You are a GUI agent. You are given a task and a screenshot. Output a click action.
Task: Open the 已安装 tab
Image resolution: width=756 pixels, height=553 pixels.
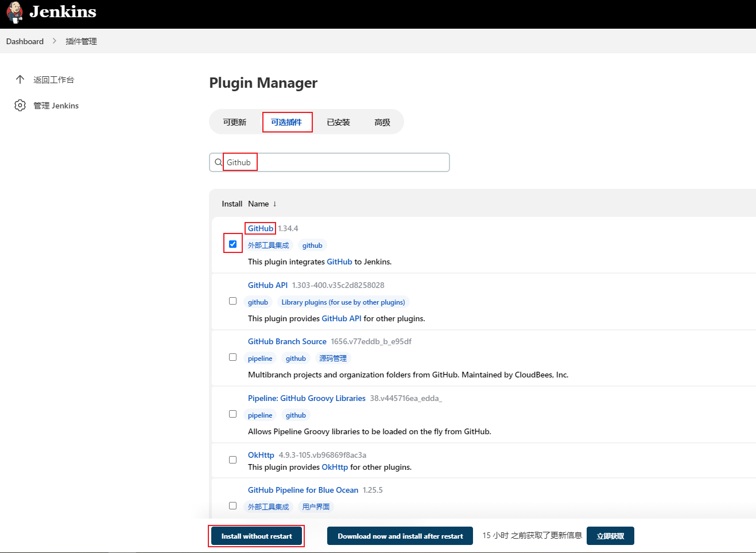pos(338,122)
